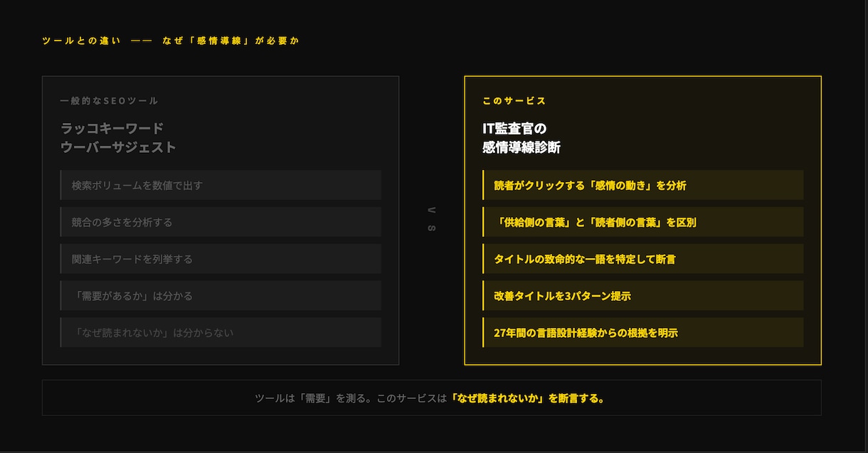868x453 pixels.
Task: Click the row '「需要があるか」は分かる'
Action: click(x=221, y=296)
